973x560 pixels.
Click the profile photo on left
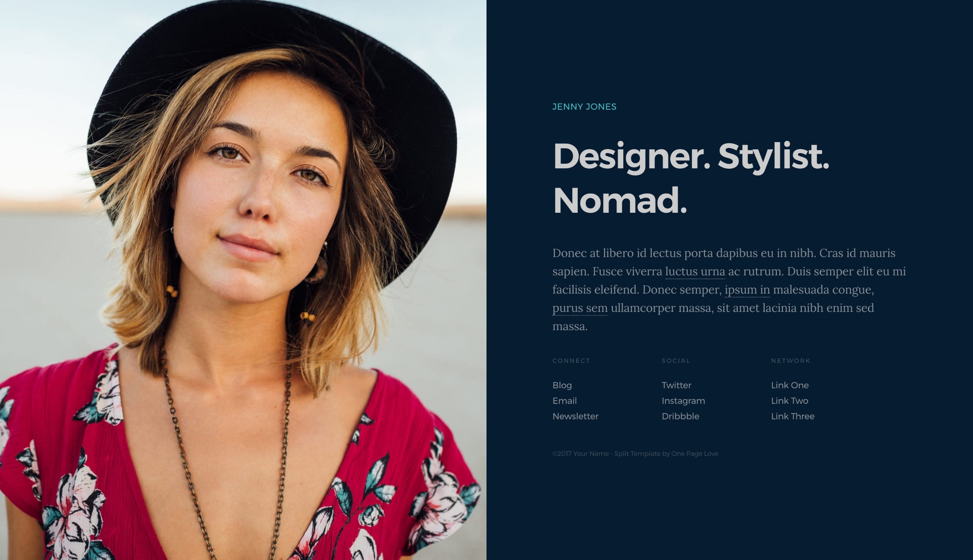(x=243, y=280)
